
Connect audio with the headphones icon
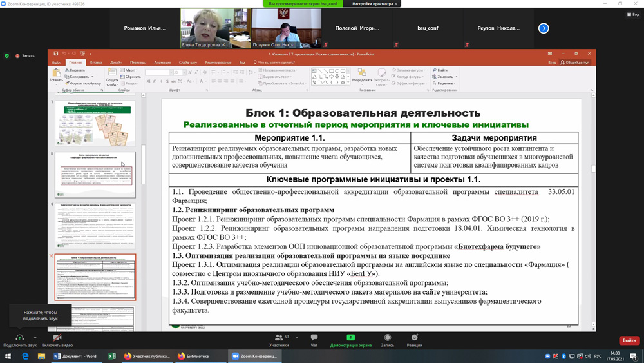coord(19,338)
